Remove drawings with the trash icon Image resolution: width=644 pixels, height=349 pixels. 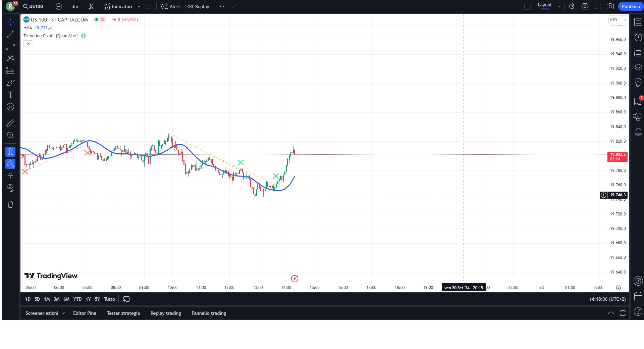click(10, 204)
